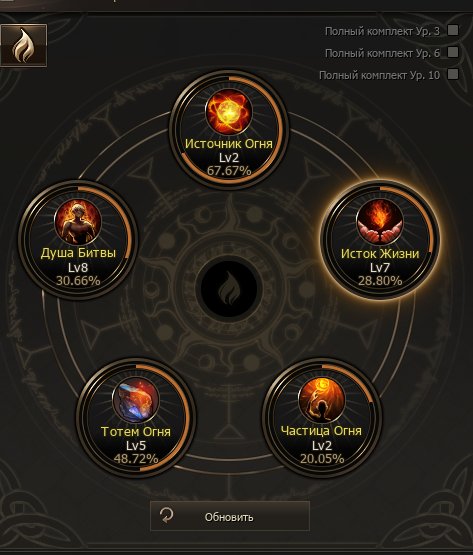Toggle the Полный комплект Ур. 10 checkbox
Image resolution: width=473 pixels, height=555 pixels.
453,74
